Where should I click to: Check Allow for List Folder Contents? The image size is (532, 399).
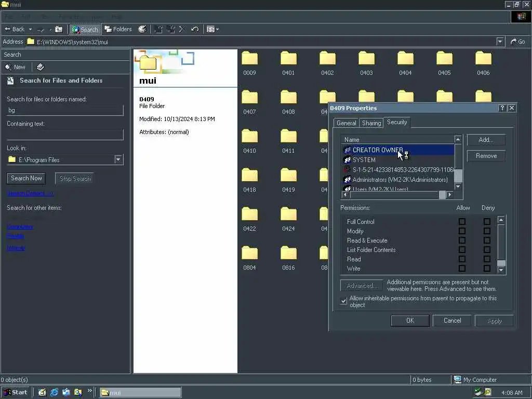[x=462, y=250]
